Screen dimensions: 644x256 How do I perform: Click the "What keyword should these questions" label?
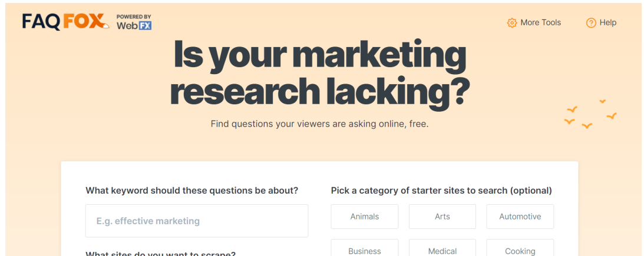tap(191, 191)
